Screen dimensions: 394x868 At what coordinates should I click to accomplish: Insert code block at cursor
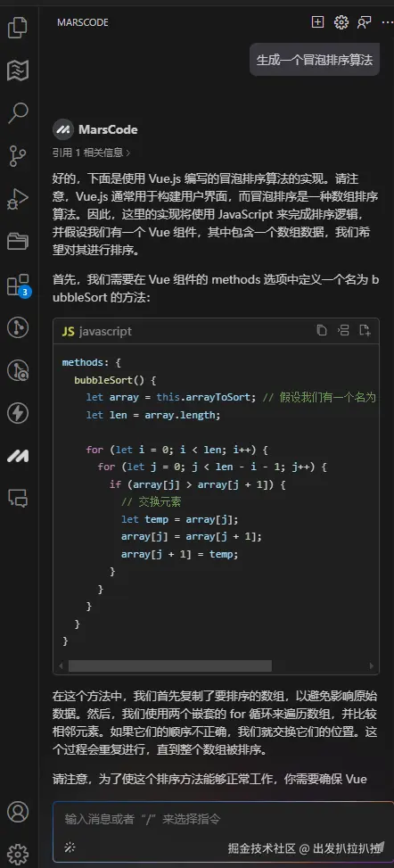tap(343, 330)
